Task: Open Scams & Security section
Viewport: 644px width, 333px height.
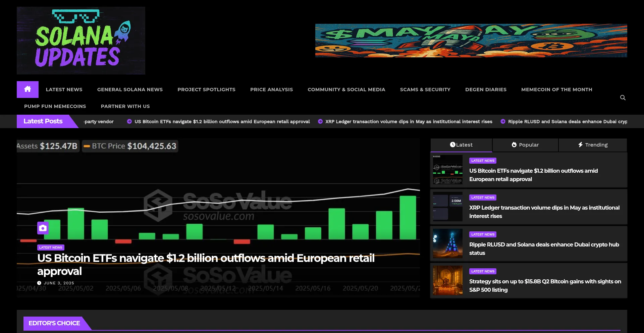Action: click(425, 90)
